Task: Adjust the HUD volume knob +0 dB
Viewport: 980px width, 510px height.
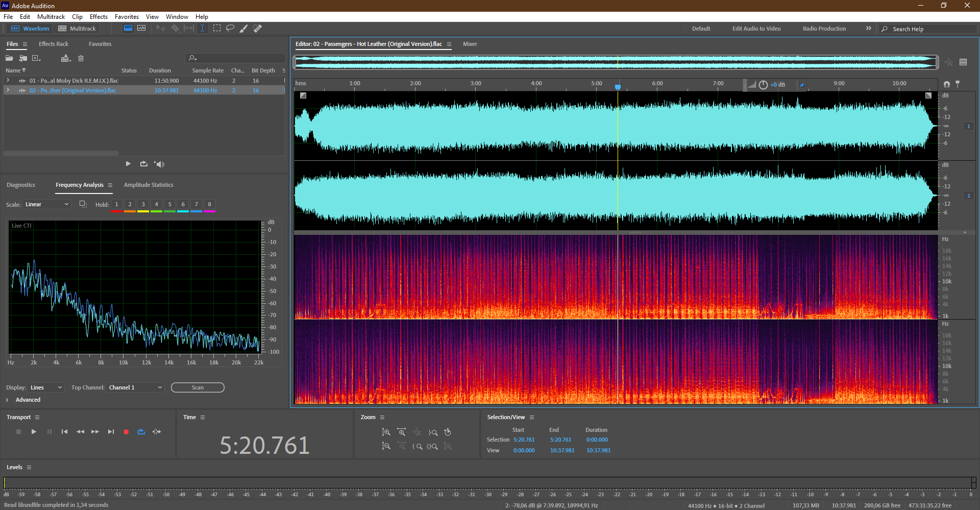Action: (x=763, y=85)
